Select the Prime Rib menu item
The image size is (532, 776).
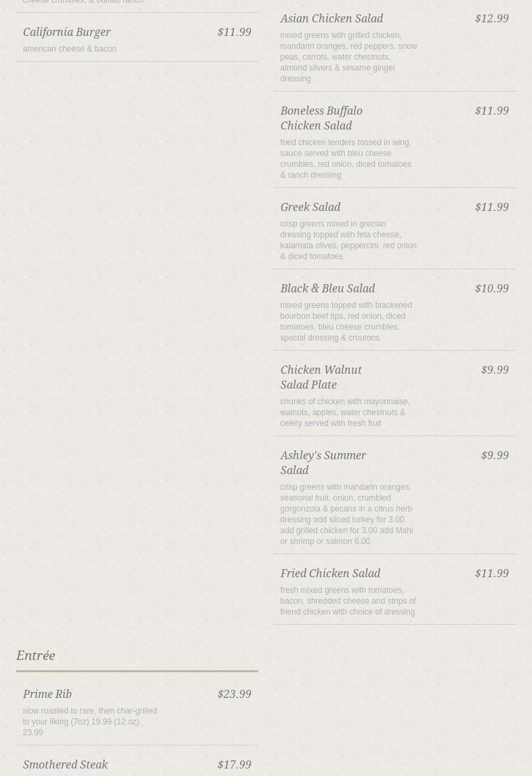tap(47, 695)
